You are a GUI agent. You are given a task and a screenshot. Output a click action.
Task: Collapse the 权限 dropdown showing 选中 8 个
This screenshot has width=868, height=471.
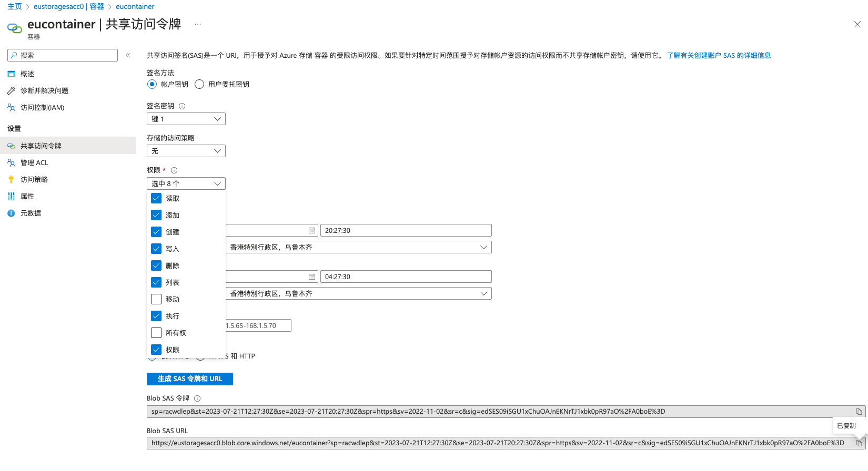click(x=186, y=183)
